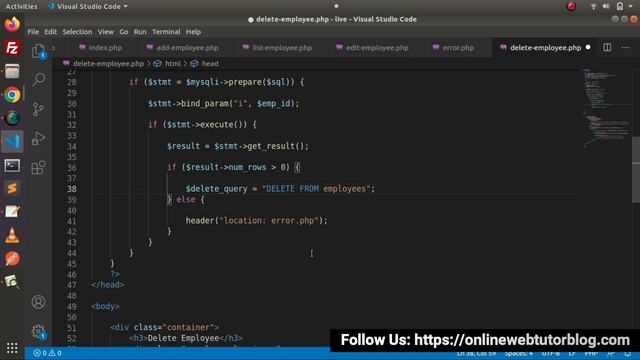Open the Terminal app from the dock

tap(12, 165)
